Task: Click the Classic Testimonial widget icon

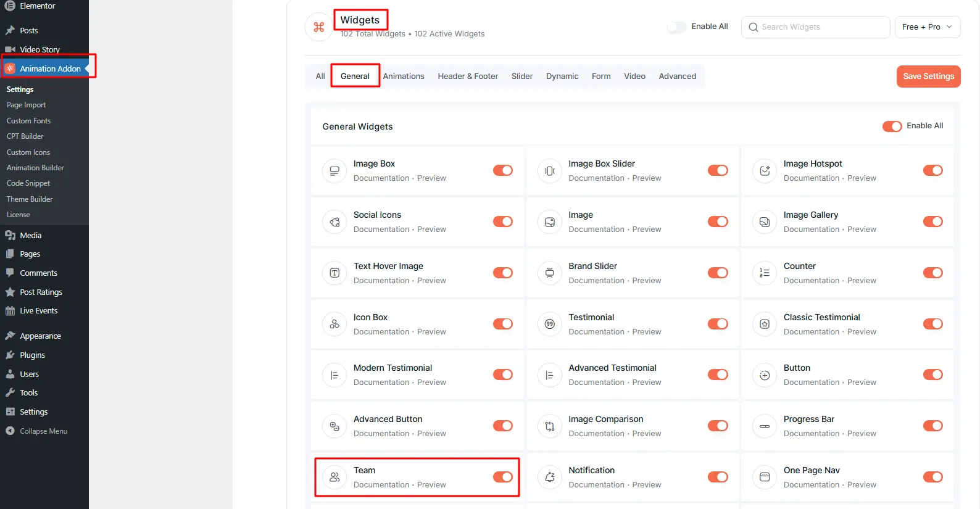Action: coord(765,324)
